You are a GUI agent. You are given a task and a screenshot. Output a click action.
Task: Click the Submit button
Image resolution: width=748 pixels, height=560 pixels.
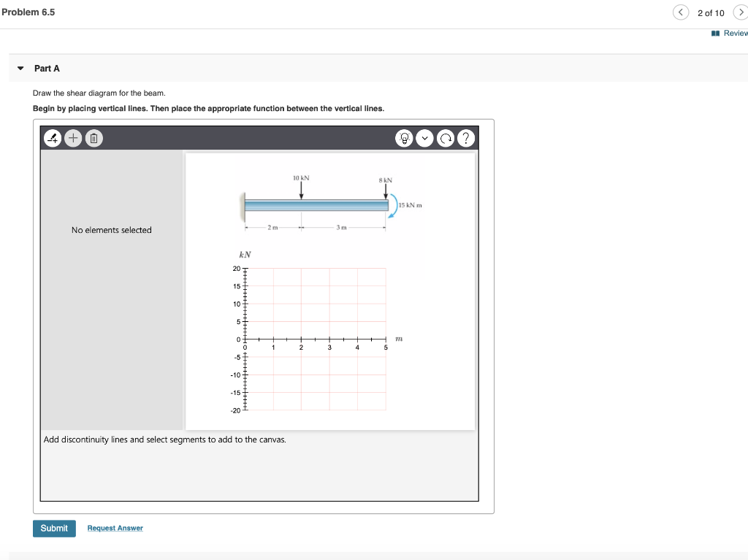pos(54,529)
